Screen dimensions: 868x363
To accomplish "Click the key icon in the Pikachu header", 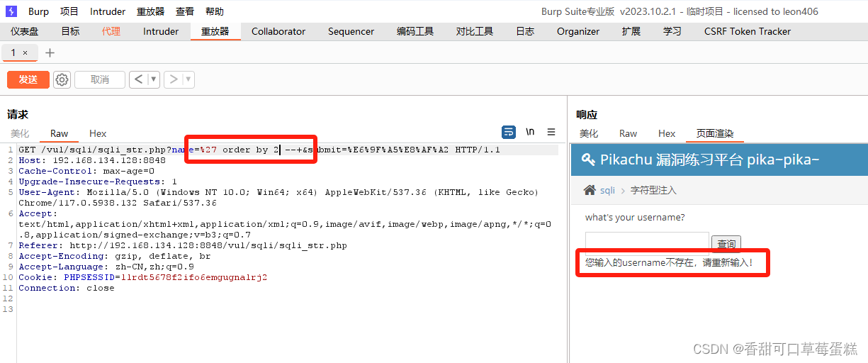I will (x=588, y=160).
